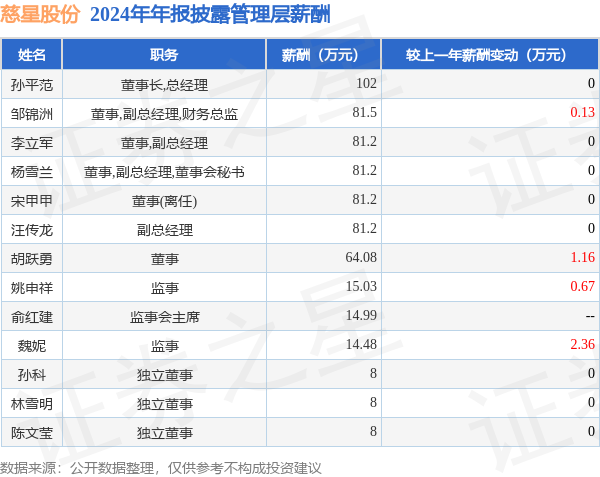The height and width of the screenshot is (477, 600).
Task: Select the name 汪传龙
Action: pos(31,230)
